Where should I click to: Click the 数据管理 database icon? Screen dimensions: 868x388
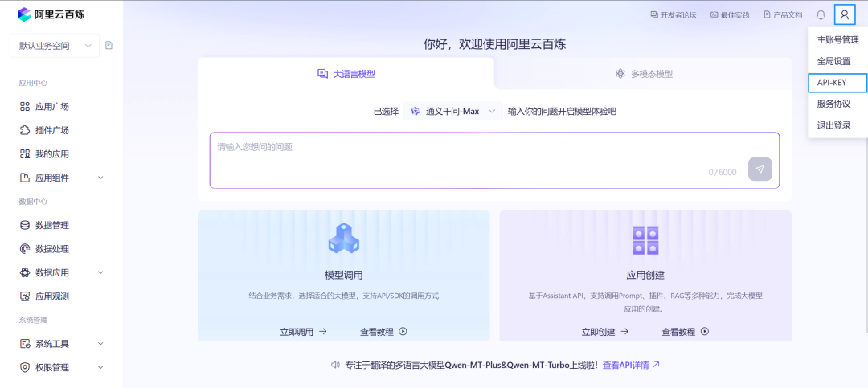click(x=24, y=225)
